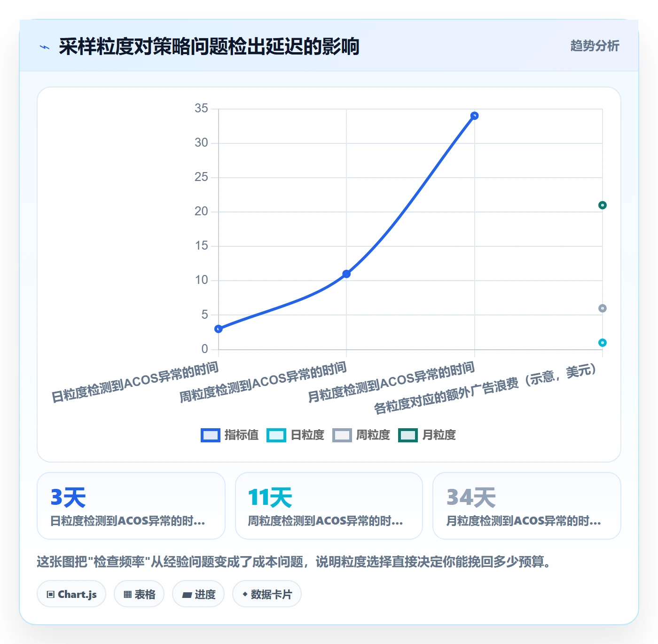Image resolution: width=658 pixels, height=644 pixels.
Task: Toggle the 日粒度 legend swatch
Action: pyautogui.click(x=276, y=435)
